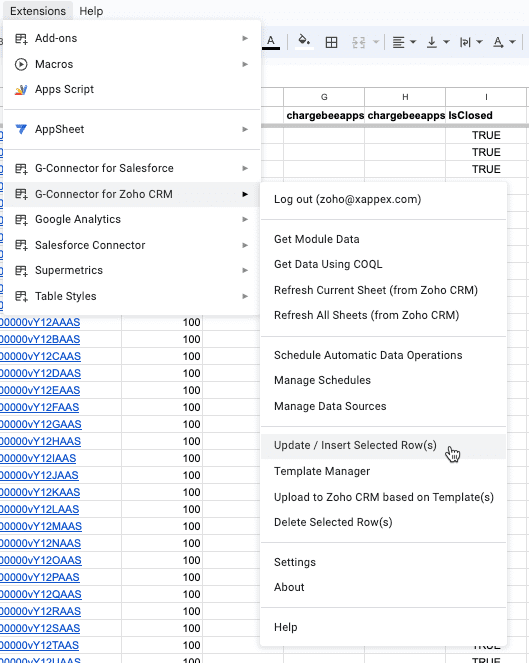Choose Log out (zoho@xappex.com)
This screenshot has height=663, width=529.
pos(383,199)
